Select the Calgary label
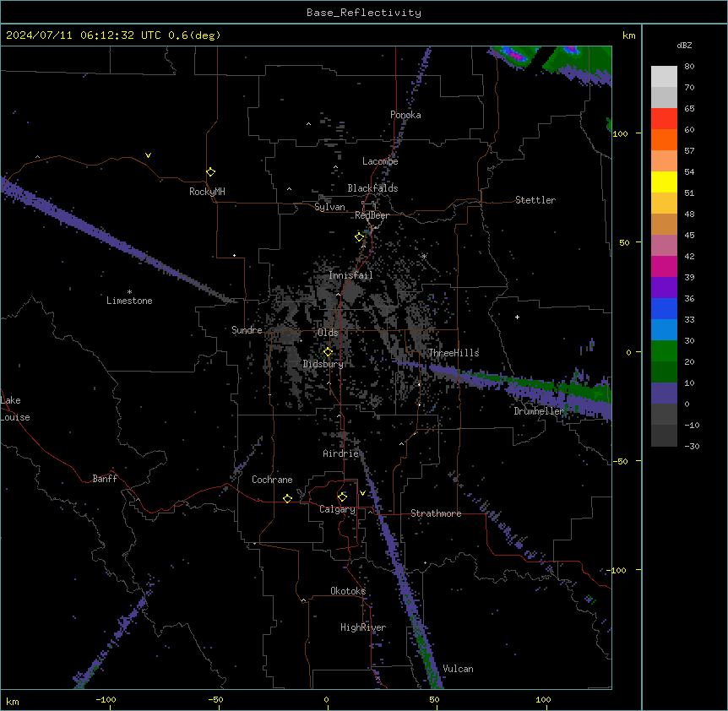The height and width of the screenshot is (711, 728). point(338,509)
